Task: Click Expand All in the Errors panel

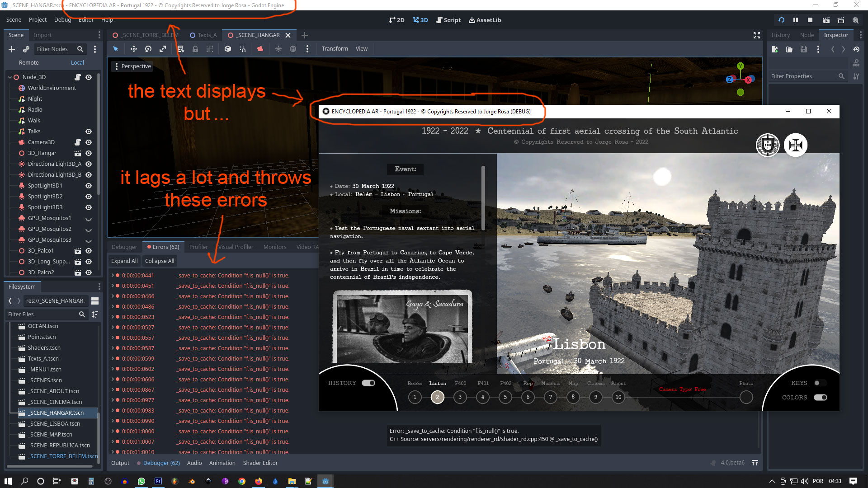Action: (124, 261)
